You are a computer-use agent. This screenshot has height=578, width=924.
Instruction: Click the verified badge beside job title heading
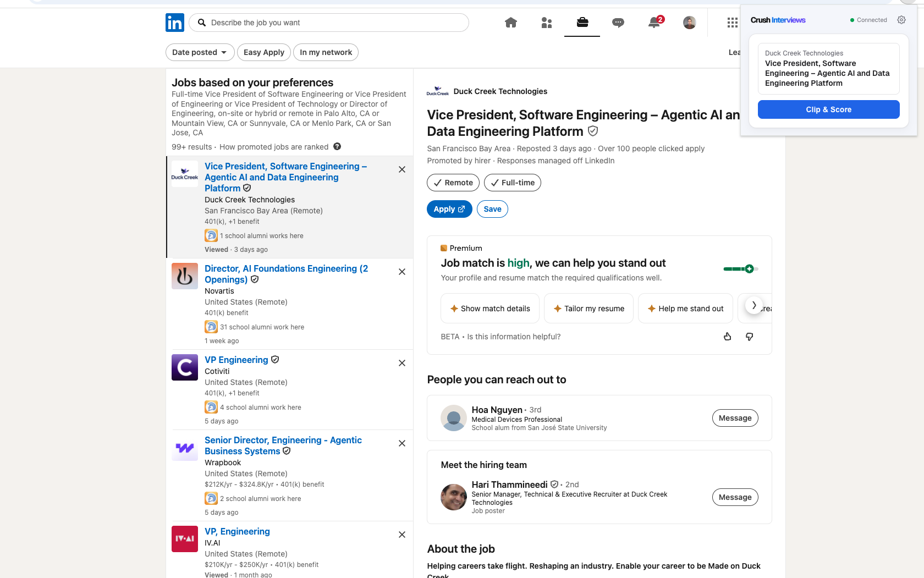[593, 131]
